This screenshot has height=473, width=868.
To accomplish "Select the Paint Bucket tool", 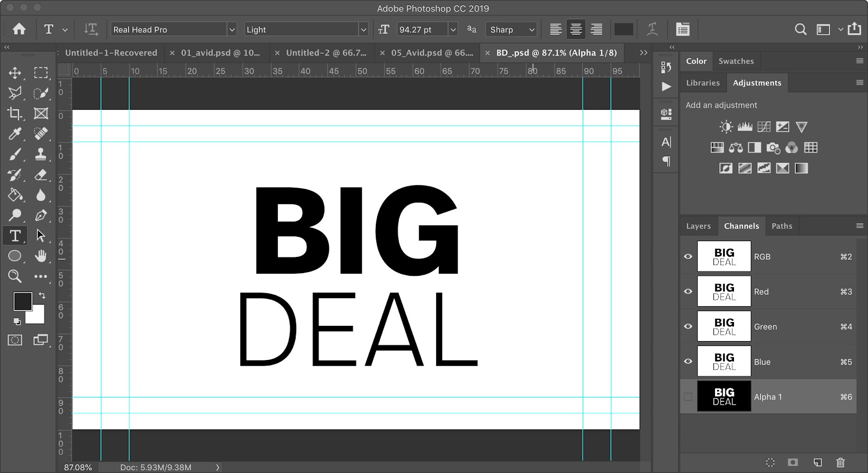I will coord(15,195).
